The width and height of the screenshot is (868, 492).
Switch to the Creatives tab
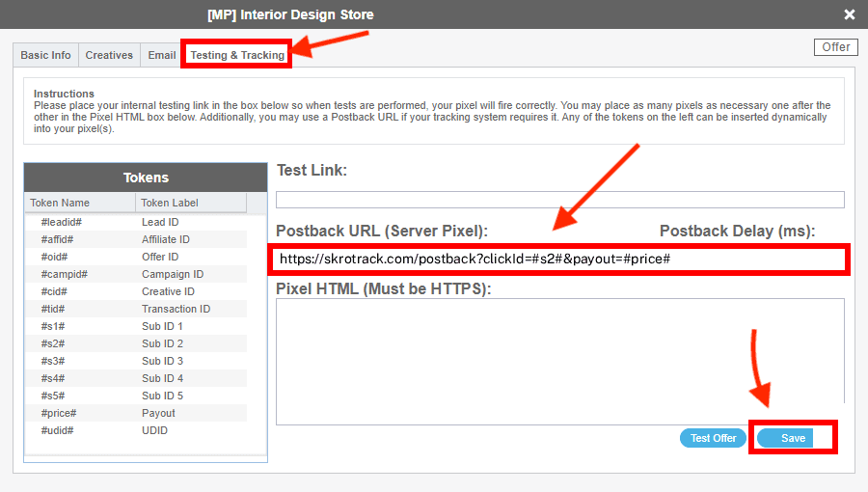[109, 55]
